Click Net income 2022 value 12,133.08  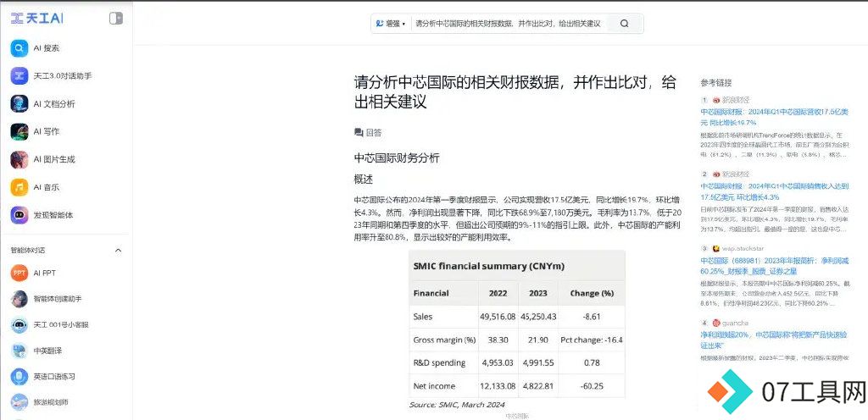498,386
